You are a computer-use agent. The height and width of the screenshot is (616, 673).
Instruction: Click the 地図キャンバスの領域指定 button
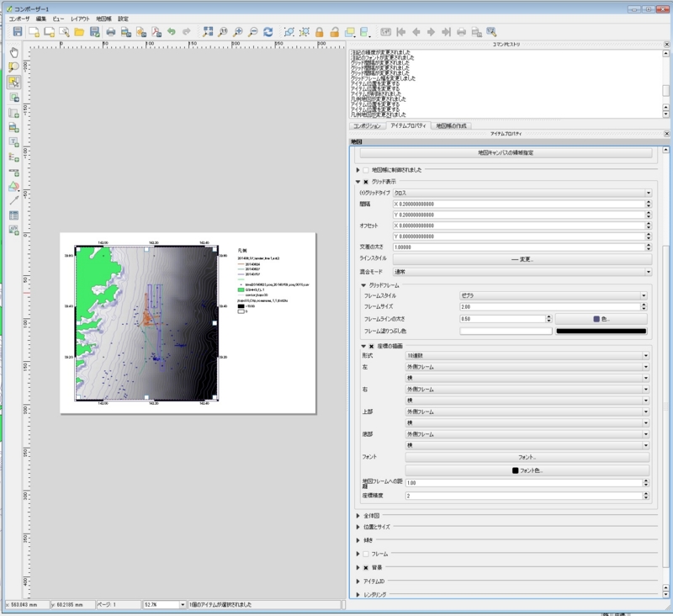click(506, 153)
